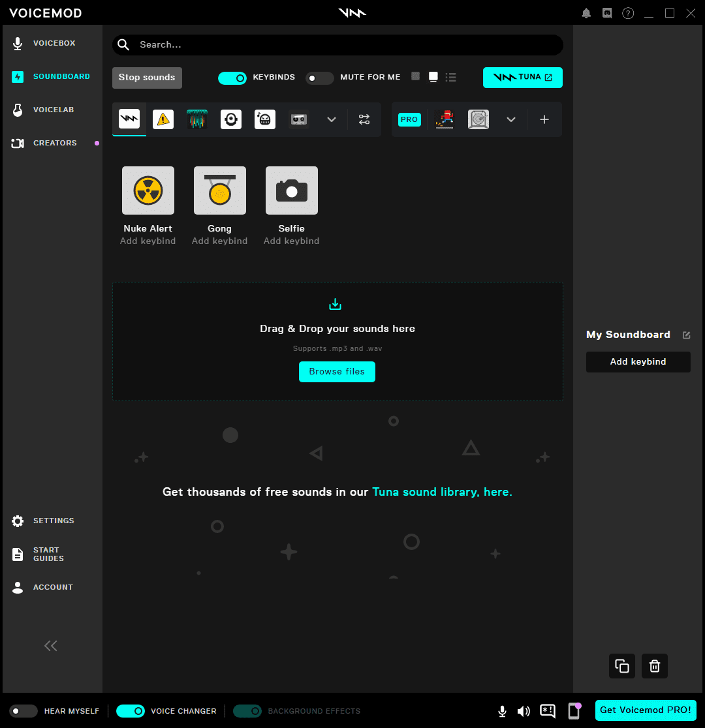This screenshot has height=728, width=705.
Task: Click Add keybind for My Soundboard
Action: [x=638, y=362]
